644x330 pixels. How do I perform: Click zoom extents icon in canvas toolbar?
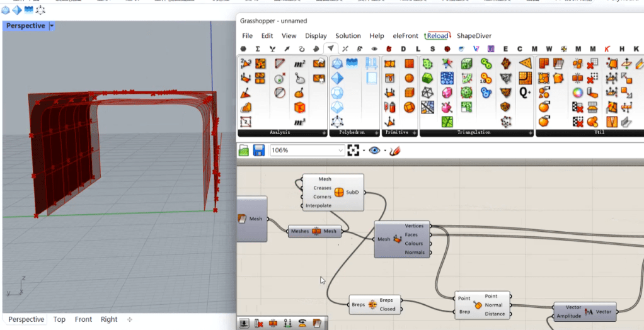(353, 151)
